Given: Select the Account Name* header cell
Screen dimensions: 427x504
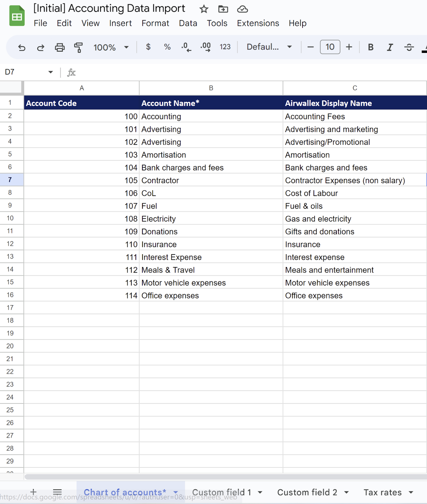Looking at the screenshot, I should (x=211, y=103).
